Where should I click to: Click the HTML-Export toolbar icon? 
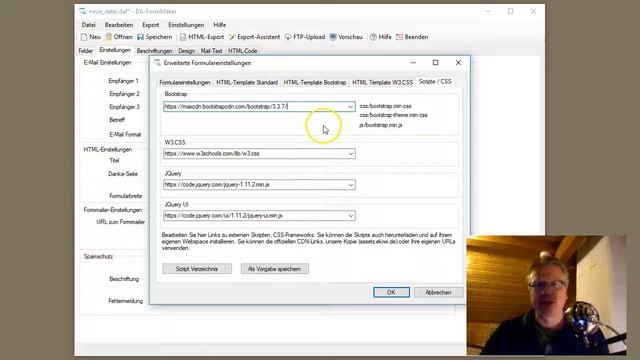tap(183, 37)
